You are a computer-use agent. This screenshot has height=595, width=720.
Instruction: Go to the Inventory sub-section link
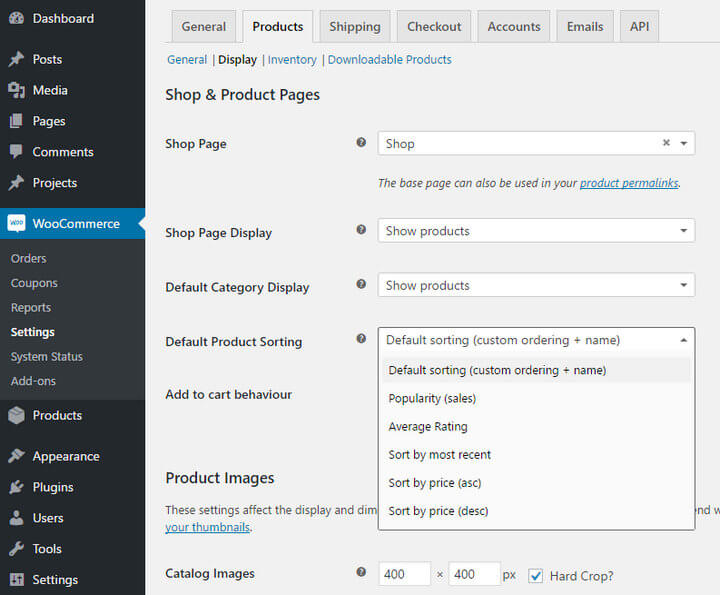click(292, 60)
